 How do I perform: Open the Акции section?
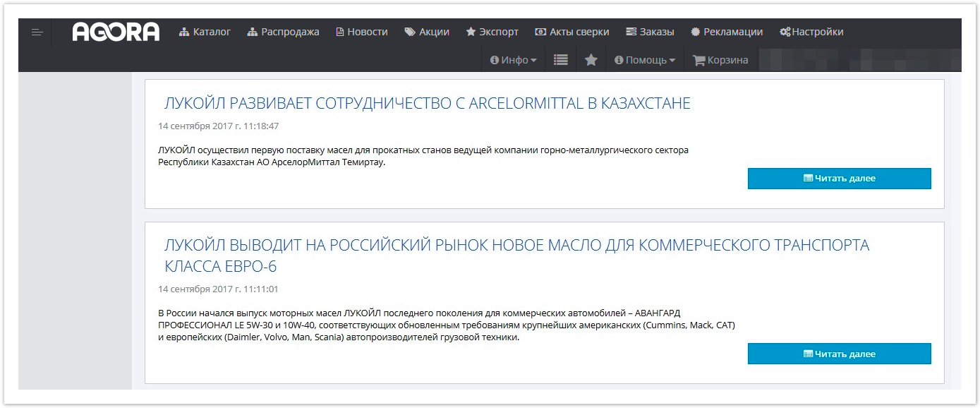point(427,32)
